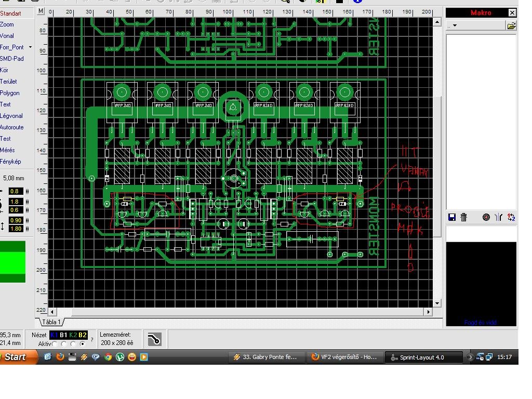Click the hatched circle icon in Makro panel
This screenshot has width=532, height=399.
click(x=486, y=217)
